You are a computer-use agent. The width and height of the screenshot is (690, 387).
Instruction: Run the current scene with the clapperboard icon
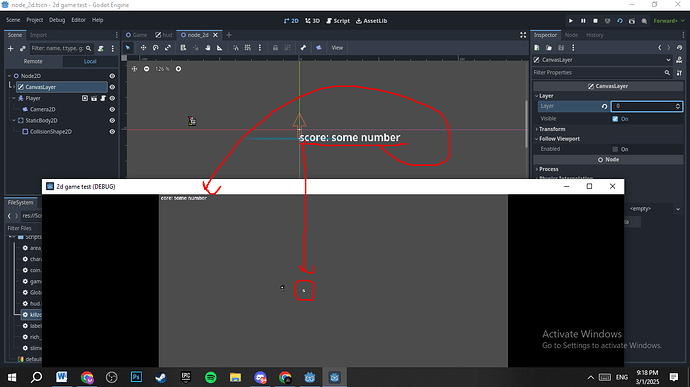pyautogui.click(x=632, y=21)
